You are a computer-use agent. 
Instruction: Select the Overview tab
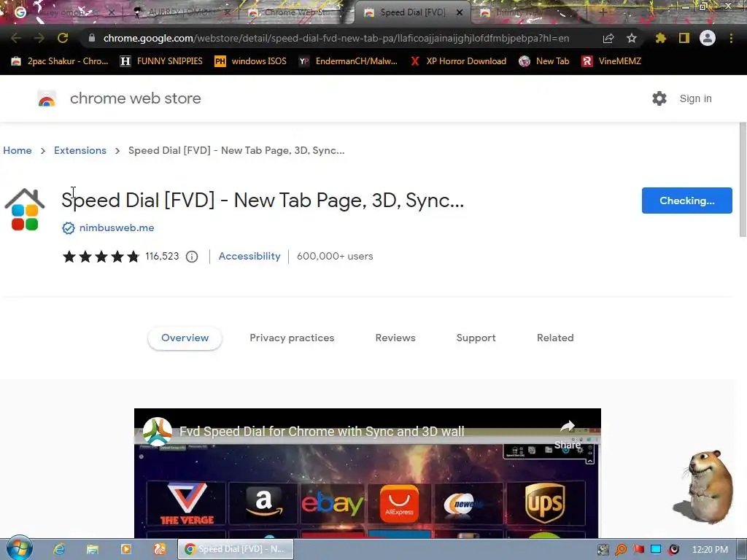coord(185,338)
